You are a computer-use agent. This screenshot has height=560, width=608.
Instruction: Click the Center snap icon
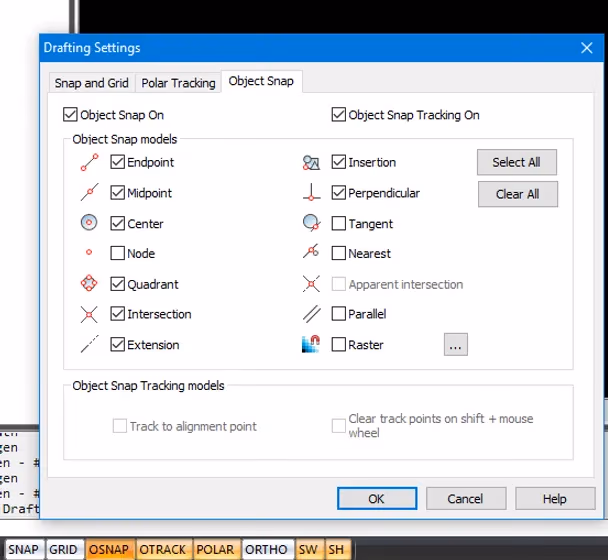coord(89,223)
